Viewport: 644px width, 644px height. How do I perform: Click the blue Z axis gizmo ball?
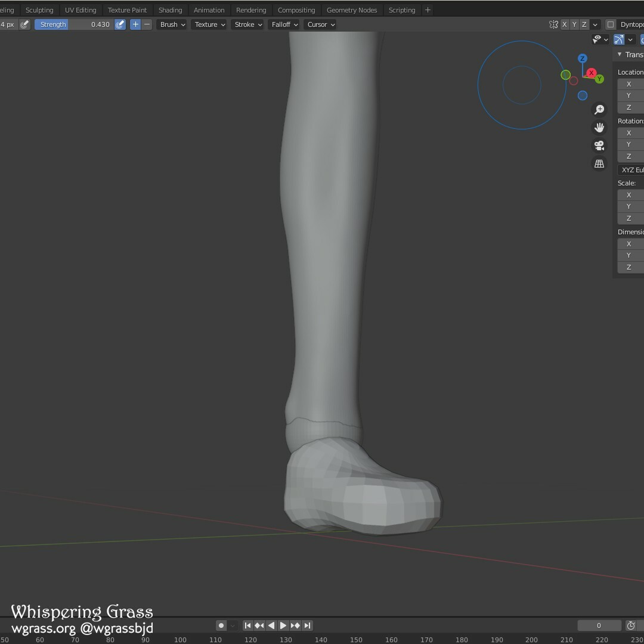pyautogui.click(x=582, y=58)
